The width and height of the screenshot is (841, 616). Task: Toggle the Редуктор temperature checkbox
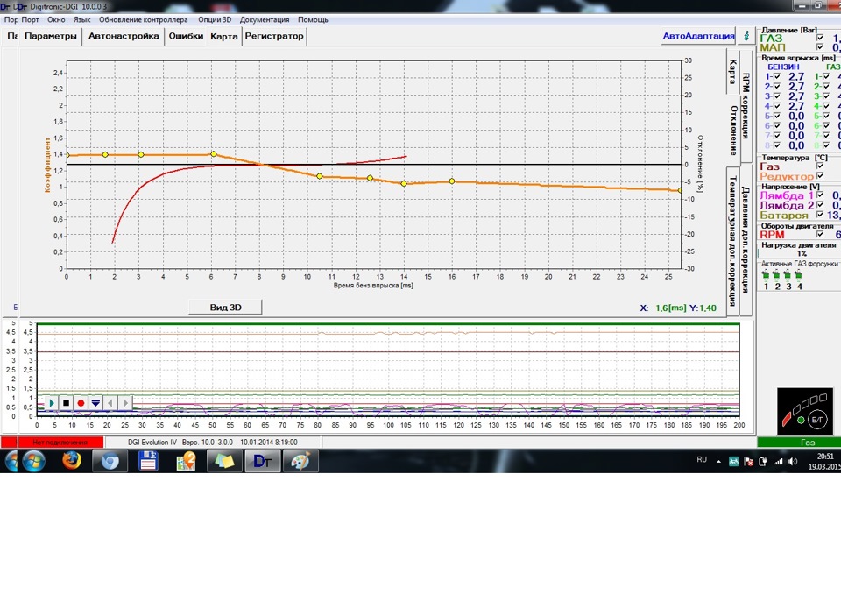[820, 176]
